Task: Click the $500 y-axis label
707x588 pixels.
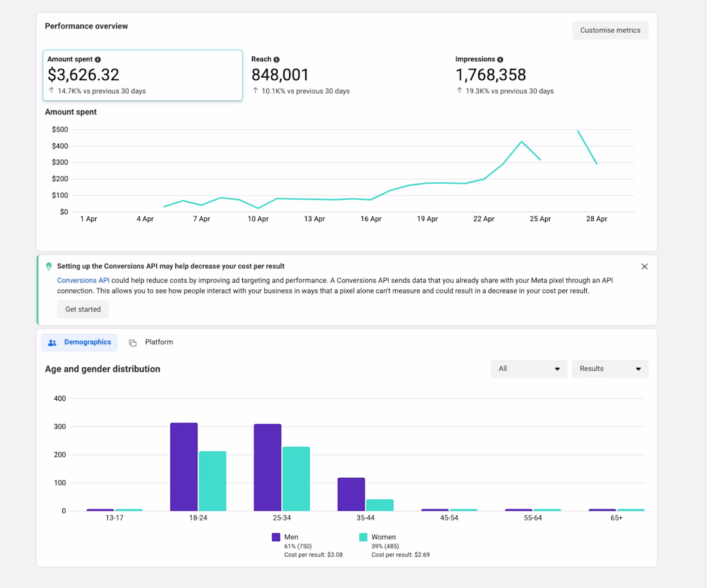Action: click(x=60, y=130)
